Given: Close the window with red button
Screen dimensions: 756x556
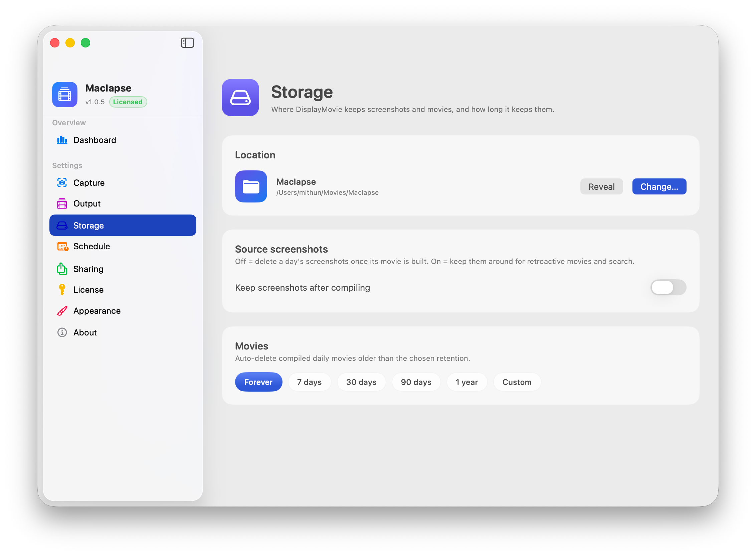Looking at the screenshot, I should pyautogui.click(x=55, y=43).
